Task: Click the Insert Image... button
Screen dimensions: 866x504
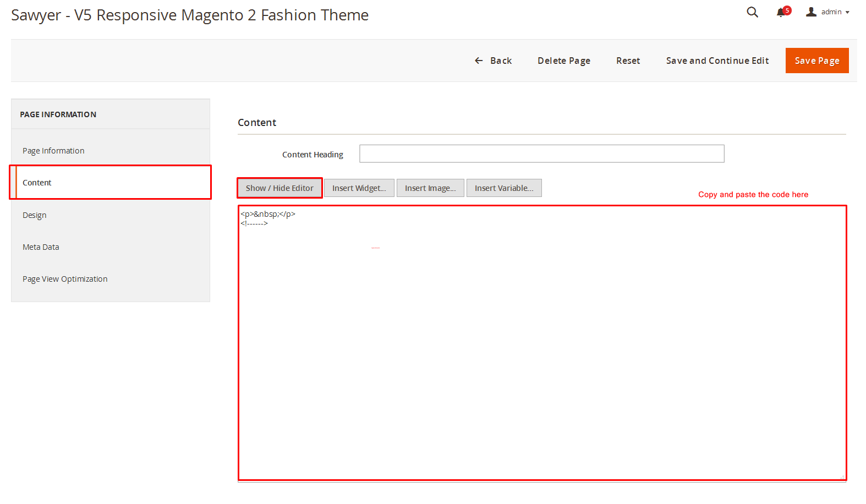Action: (x=430, y=188)
